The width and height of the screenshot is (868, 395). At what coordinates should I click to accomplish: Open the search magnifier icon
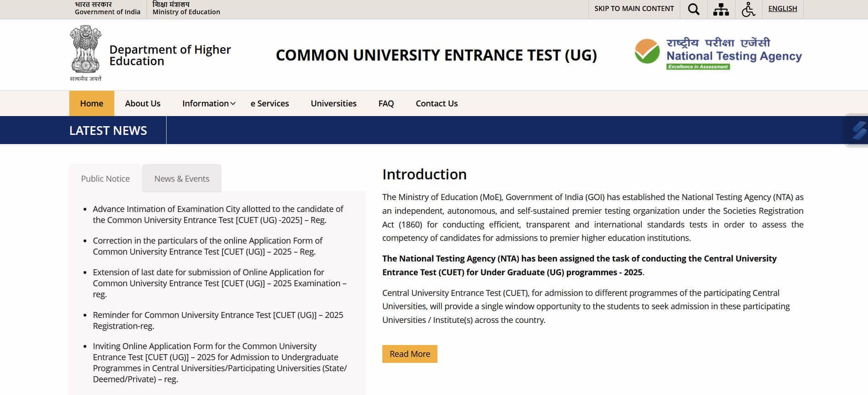(694, 9)
